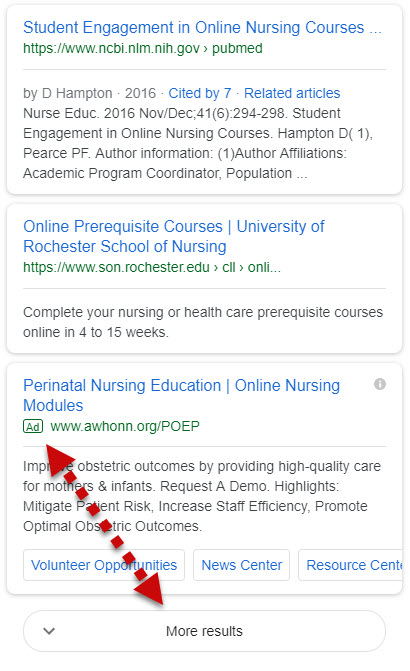Click the obstetric outcomes ad description text
This screenshot has width=410, height=671.
click(x=202, y=496)
